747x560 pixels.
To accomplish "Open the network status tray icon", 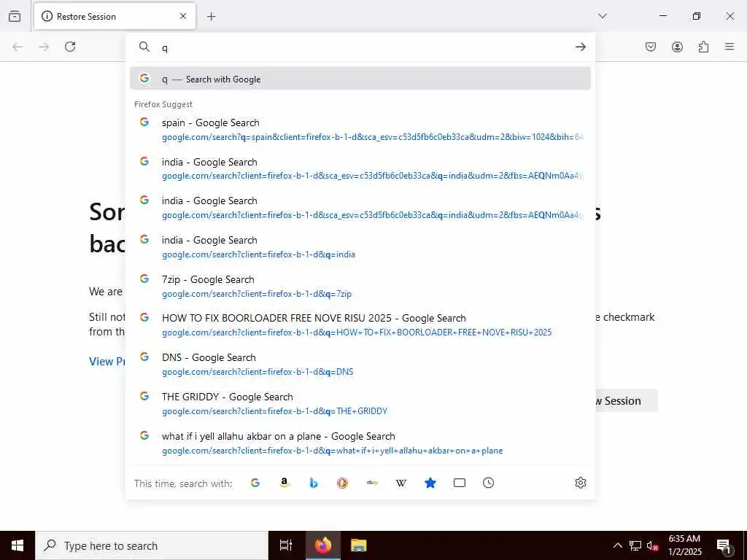I will click(x=635, y=545).
